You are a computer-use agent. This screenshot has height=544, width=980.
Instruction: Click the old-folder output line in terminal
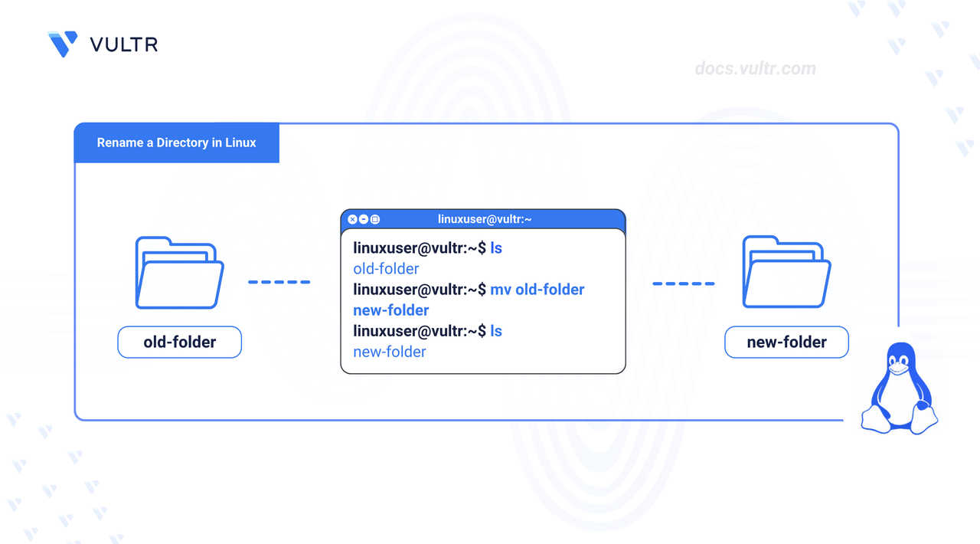tap(386, 269)
